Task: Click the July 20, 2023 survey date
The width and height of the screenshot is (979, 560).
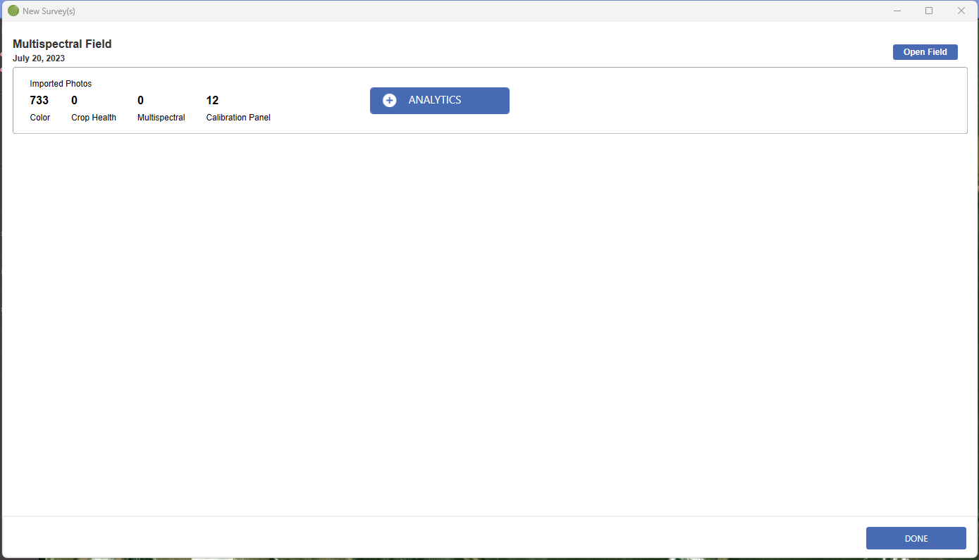Action: (39, 58)
